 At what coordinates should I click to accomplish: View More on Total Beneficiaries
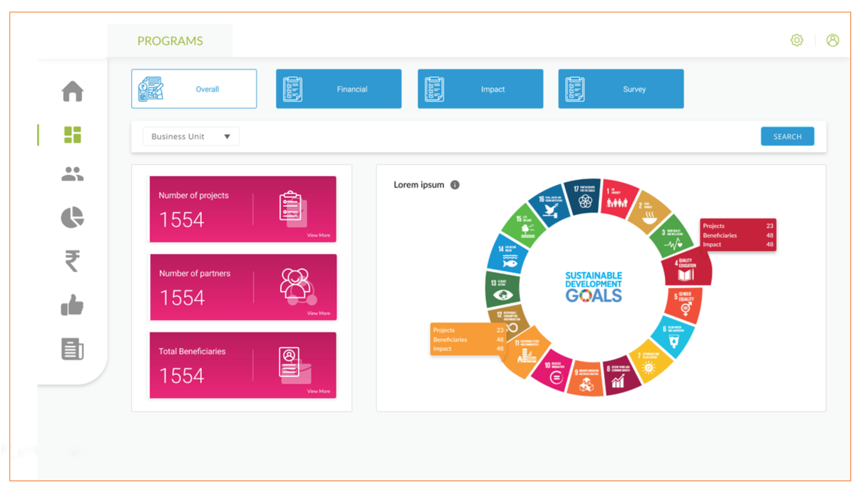point(318,391)
